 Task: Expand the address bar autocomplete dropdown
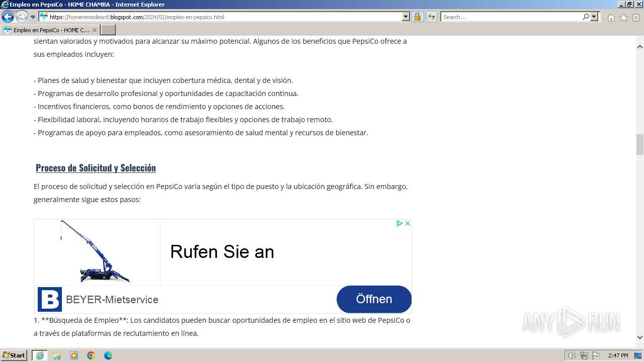point(406,17)
